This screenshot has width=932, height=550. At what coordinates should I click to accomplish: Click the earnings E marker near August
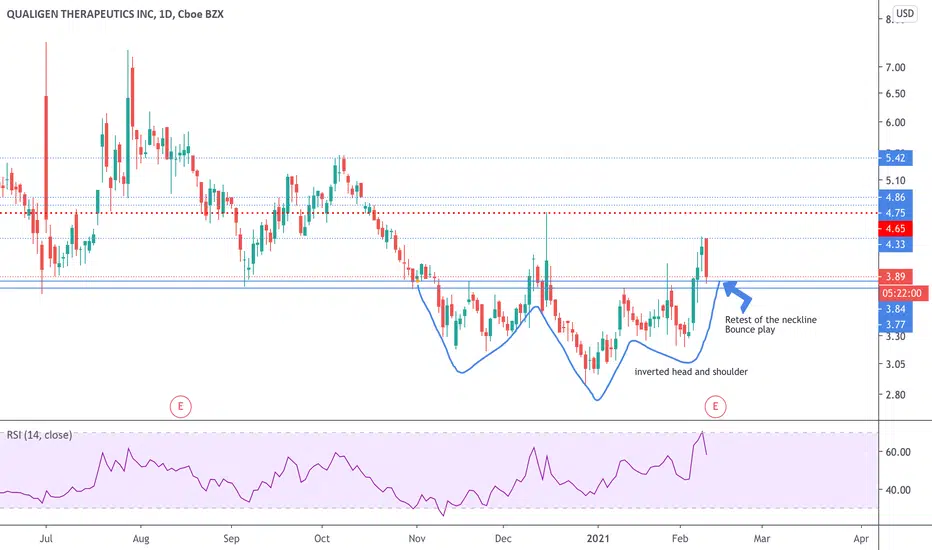[181, 407]
